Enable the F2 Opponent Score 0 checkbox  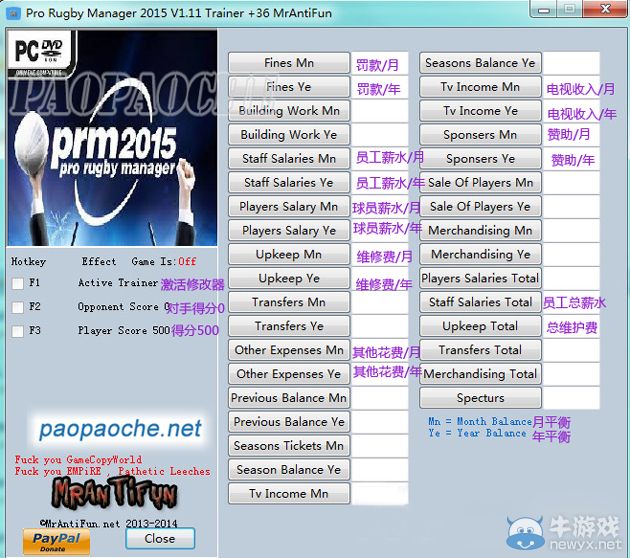(18, 308)
